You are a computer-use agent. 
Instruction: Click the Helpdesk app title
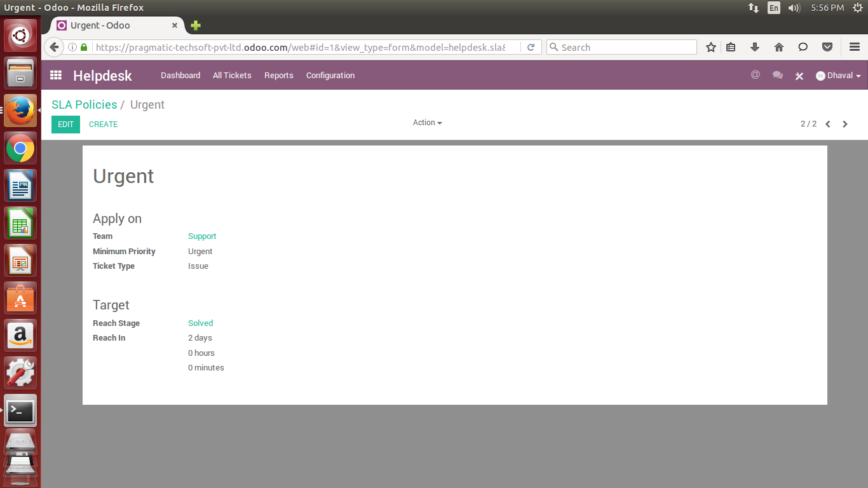tap(102, 76)
